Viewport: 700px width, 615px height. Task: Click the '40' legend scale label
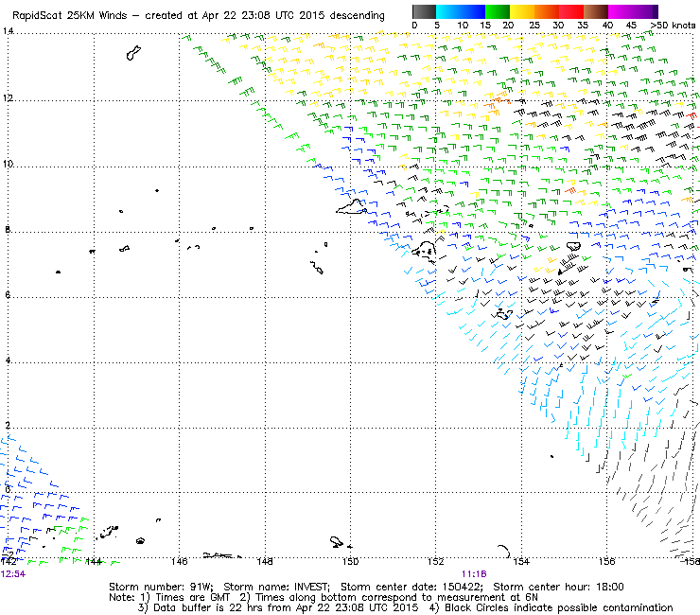click(x=607, y=26)
